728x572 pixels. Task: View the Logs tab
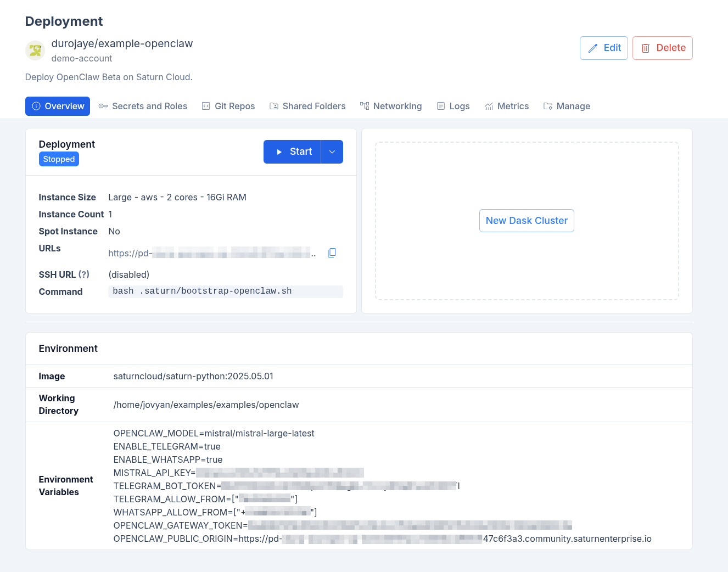(453, 106)
